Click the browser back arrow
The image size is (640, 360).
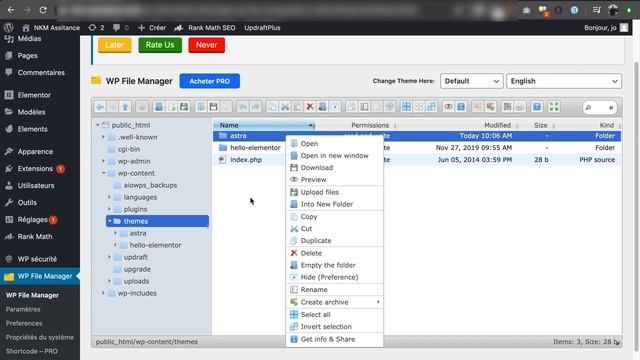[x=11, y=10]
